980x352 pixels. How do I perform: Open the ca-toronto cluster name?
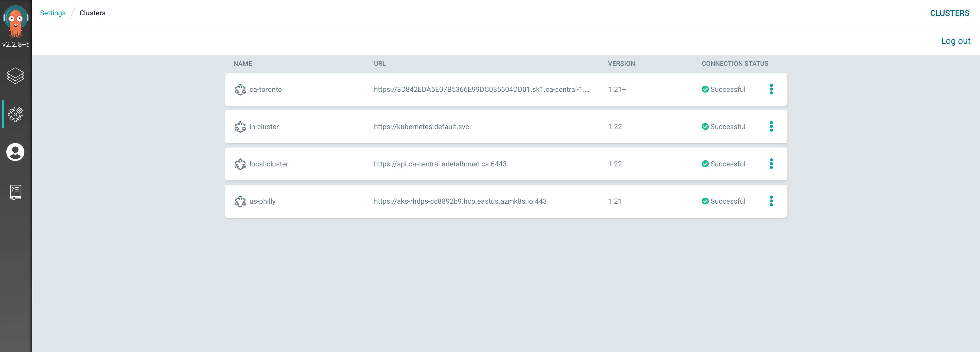tap(266, 90)
